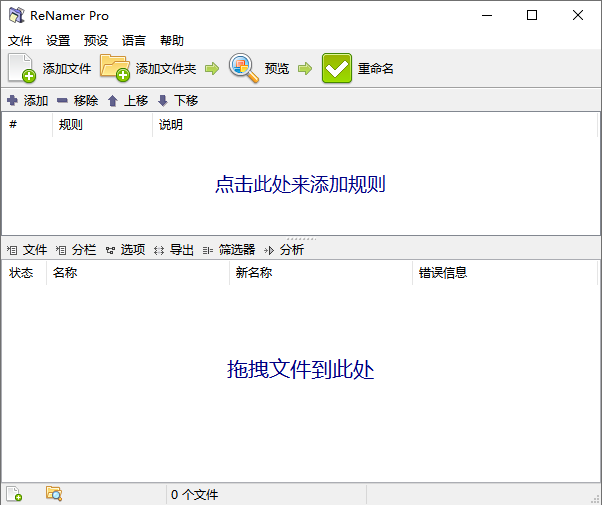Click the 0 个文件 status bar text
602x505 pixels.
(195, 494)
